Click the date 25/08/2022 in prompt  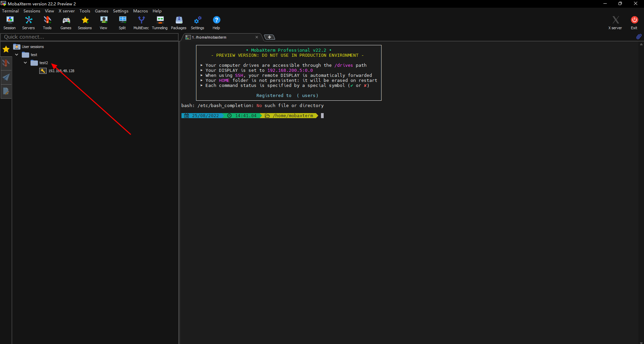205,116
